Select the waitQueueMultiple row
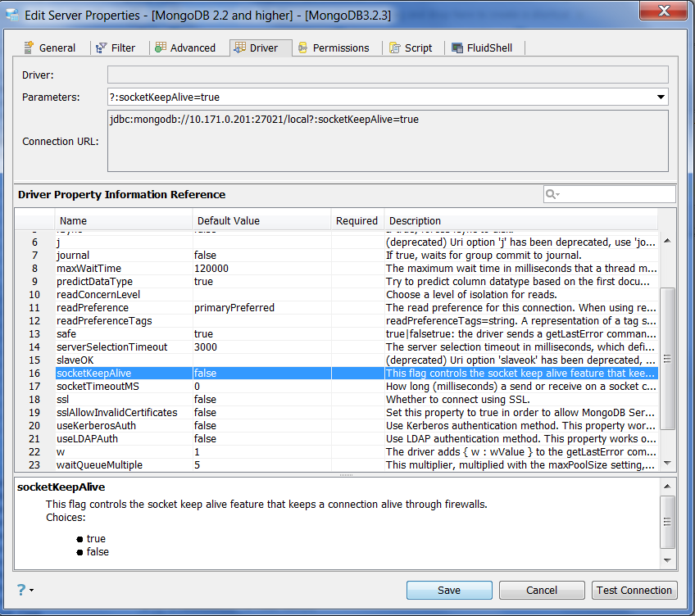The height and width of the screenshot is (616, 695). 337,465
